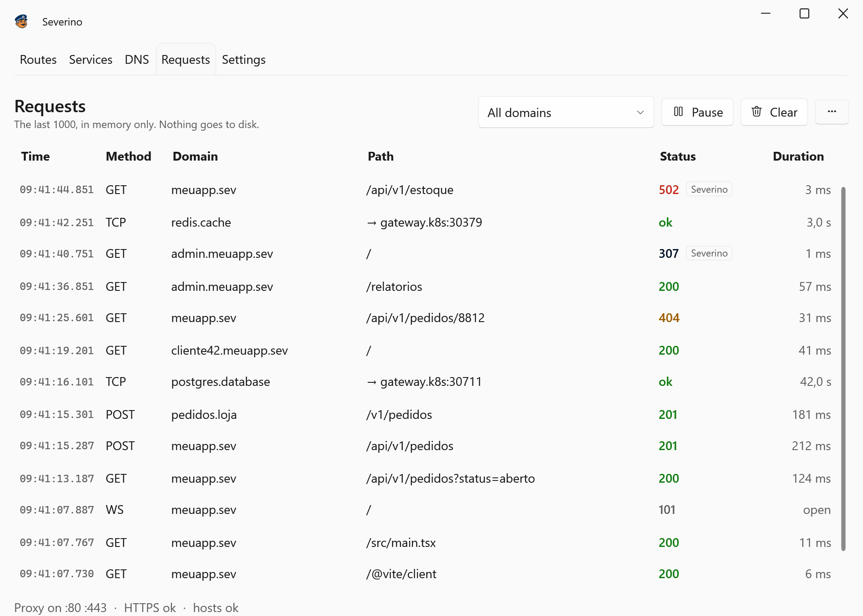Open the Settings tab
Viewport: 863px width, 616px height.
[x=243, y=59]
